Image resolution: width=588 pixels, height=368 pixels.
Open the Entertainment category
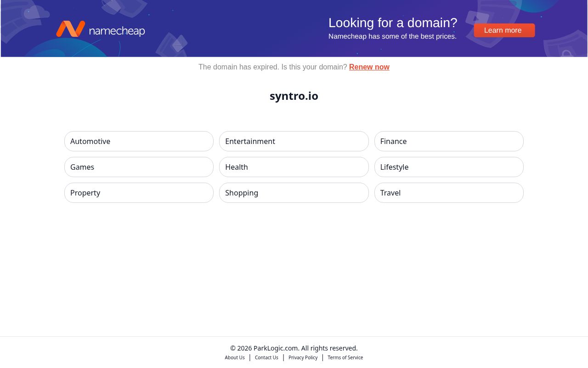[x=294, y=141]
